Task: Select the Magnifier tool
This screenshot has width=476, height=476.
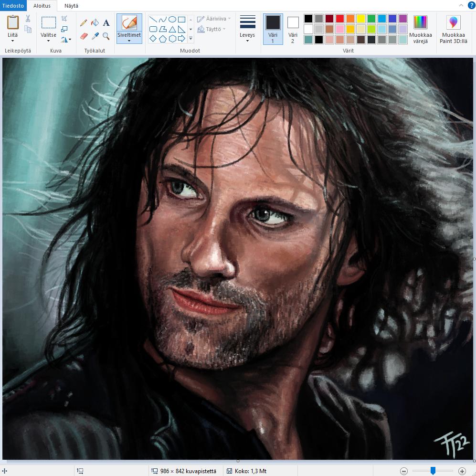Action: [x=106, y=36]
